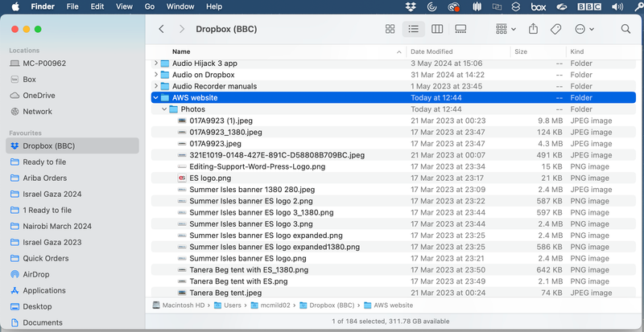Collapse the Photos subfolder
The width and height of the screenshot is (644, 332).
(x=164, y=109)
